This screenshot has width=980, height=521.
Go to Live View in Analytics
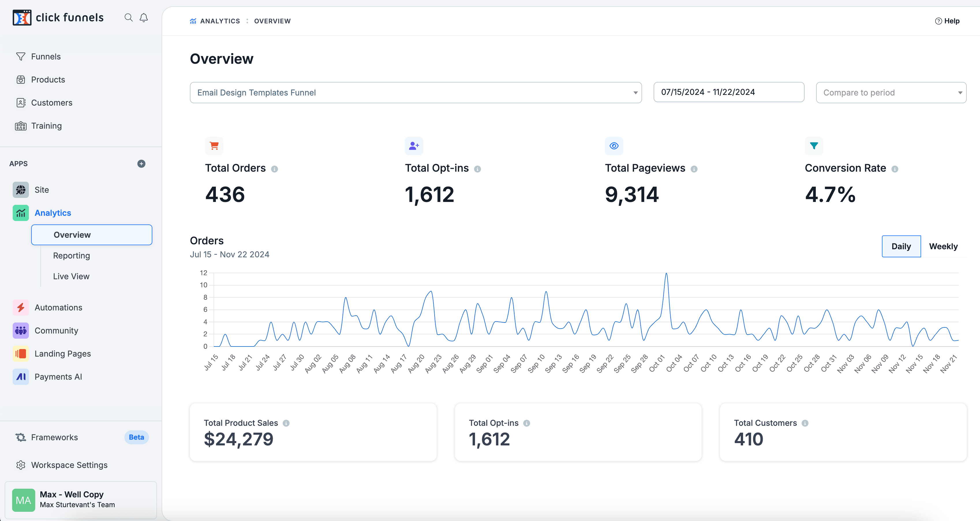[x=71, y=276]
